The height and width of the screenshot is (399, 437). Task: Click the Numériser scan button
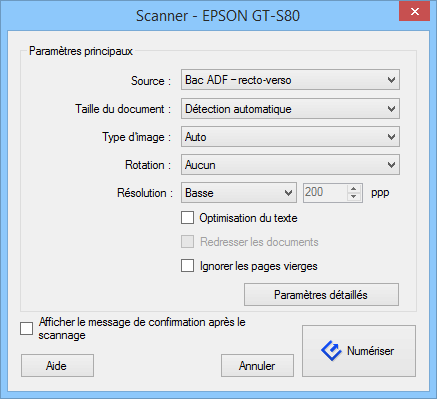359,351
